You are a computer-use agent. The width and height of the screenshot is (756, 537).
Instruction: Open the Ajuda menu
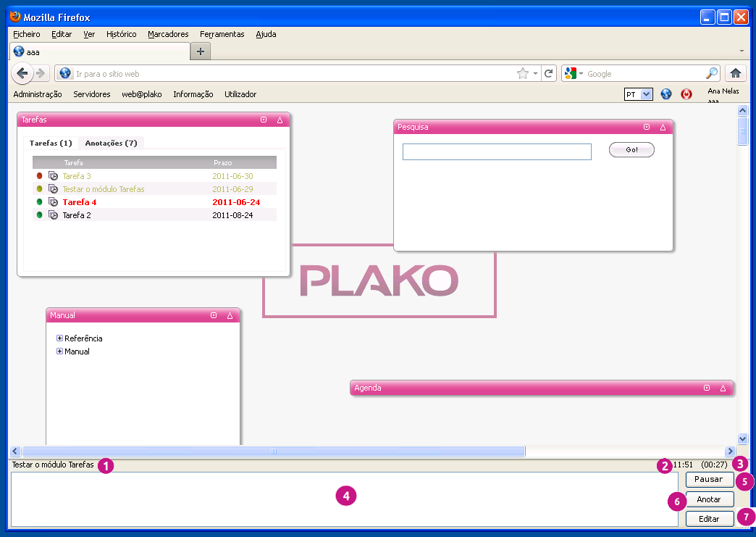point(266,34)
